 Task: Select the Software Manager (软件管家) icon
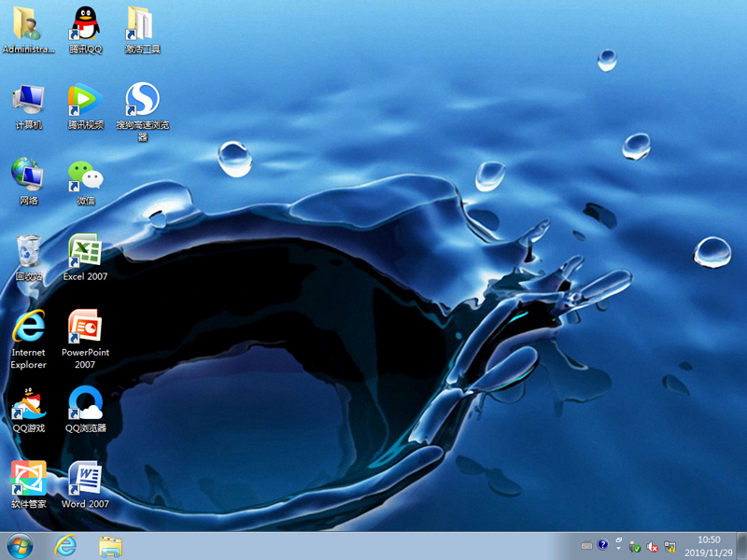pyautogui.click(x=28, y=480)
